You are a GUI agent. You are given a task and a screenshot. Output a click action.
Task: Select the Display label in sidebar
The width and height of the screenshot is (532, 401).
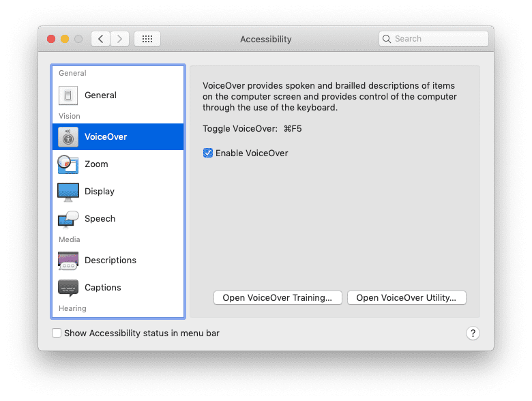click(100, 192)
